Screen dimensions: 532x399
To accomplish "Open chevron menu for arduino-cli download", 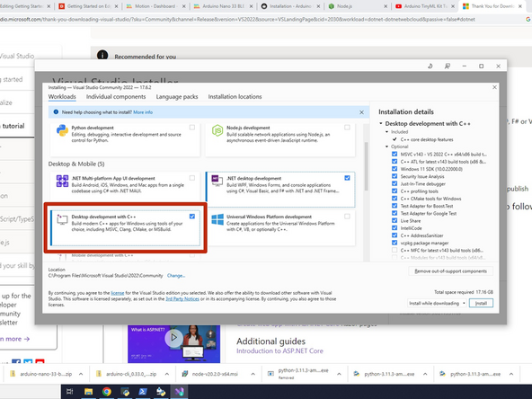I will (167, 374).
